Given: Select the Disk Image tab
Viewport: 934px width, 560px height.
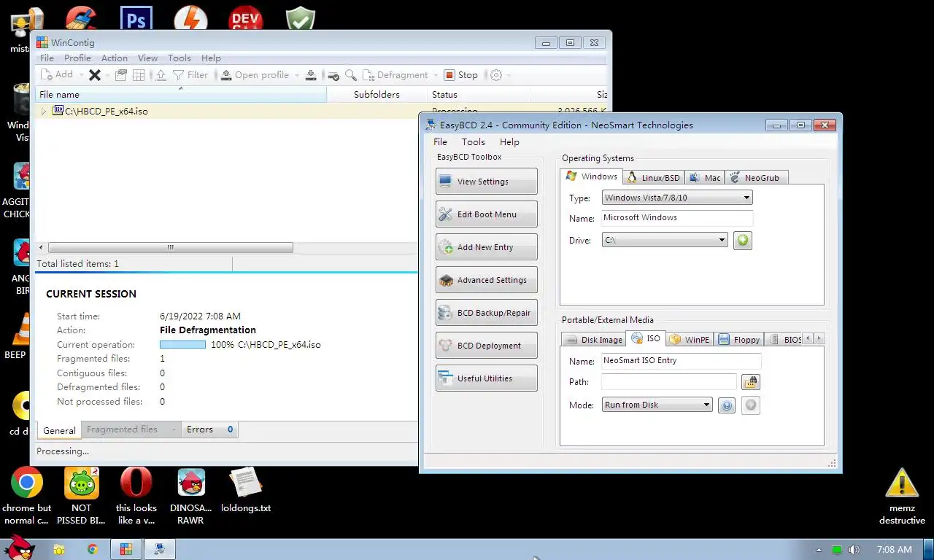Looking at the screenshot, I should tap(594, 340).
